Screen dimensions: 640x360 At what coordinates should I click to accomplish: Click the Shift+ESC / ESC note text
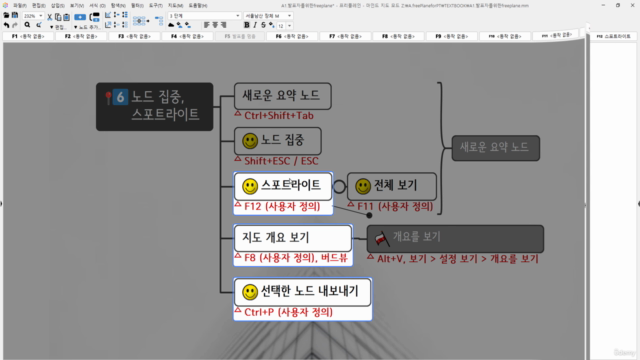[x=281, y=161]
